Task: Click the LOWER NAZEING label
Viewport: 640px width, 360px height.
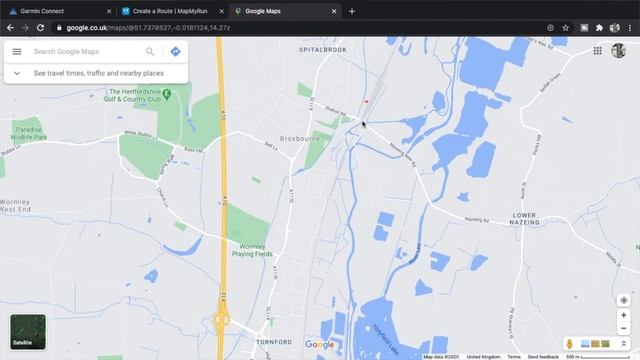Action: click(x=524, y=219)
